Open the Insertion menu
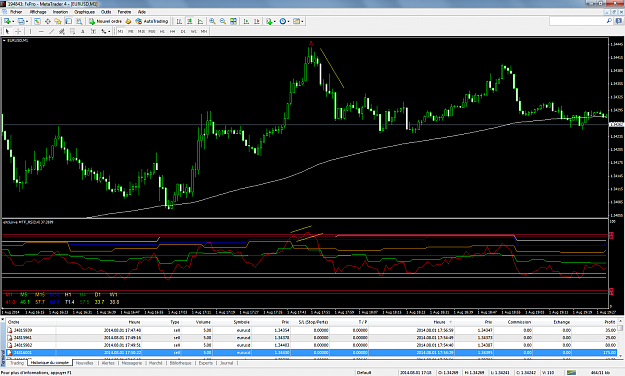The width and height of the screenshot is (625, 376). point(60,12)
